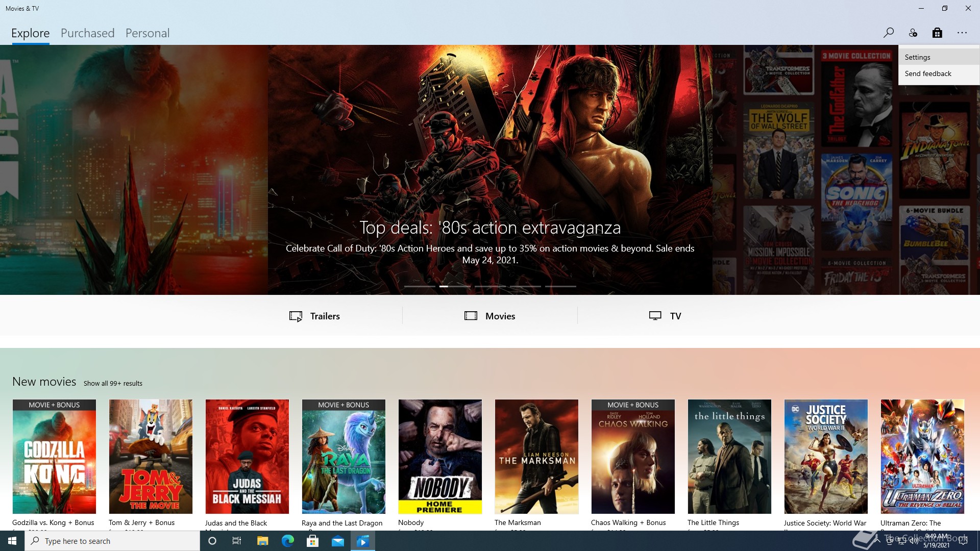Launch Microsoft Store from taskbar
Screen dimensions: 980x551
click(313, 541)
